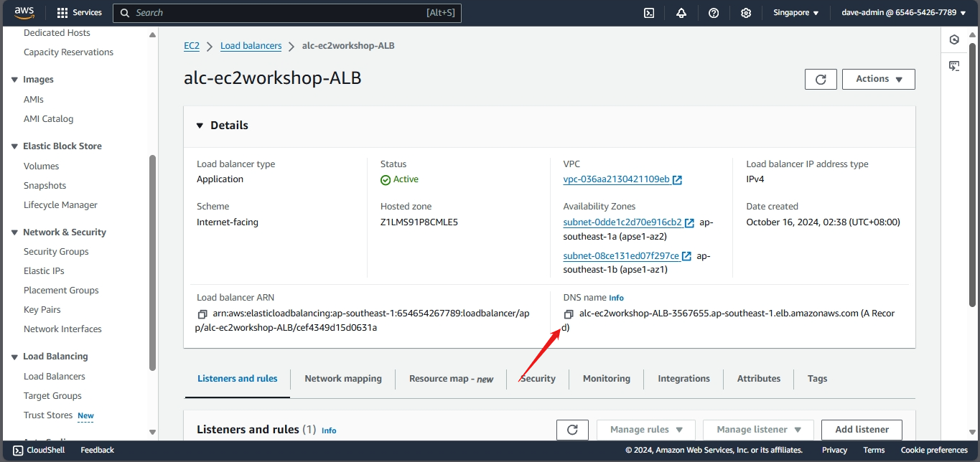Click the Add listener button
Viewport: 980px width, 462px height.
[x=862, y=430]
